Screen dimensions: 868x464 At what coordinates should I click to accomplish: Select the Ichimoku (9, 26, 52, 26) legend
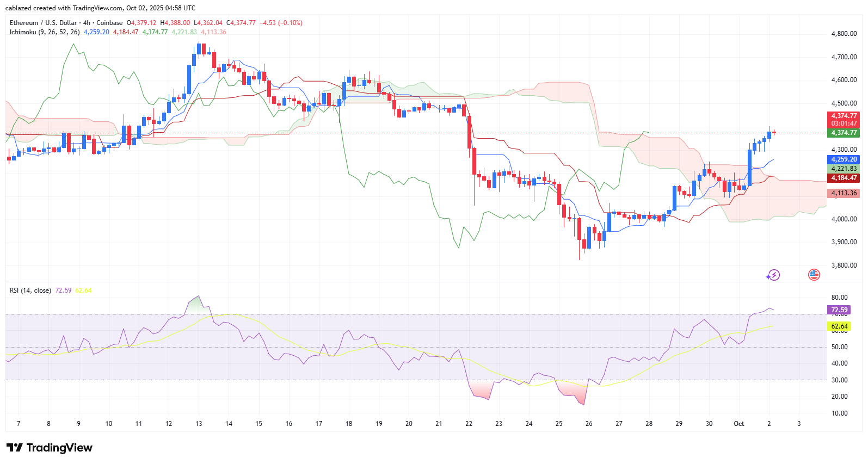point(45,32)
